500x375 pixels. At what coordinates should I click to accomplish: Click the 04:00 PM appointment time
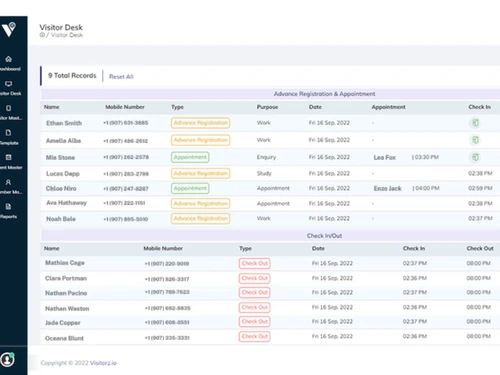(427, 188)
